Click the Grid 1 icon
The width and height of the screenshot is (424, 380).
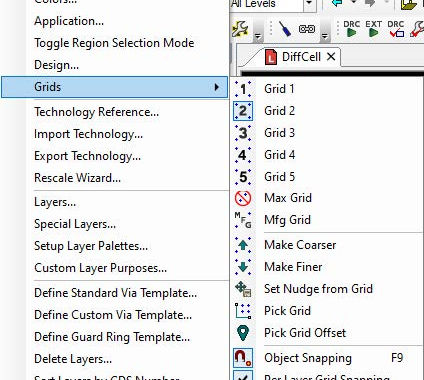click(x=243, y=89)
